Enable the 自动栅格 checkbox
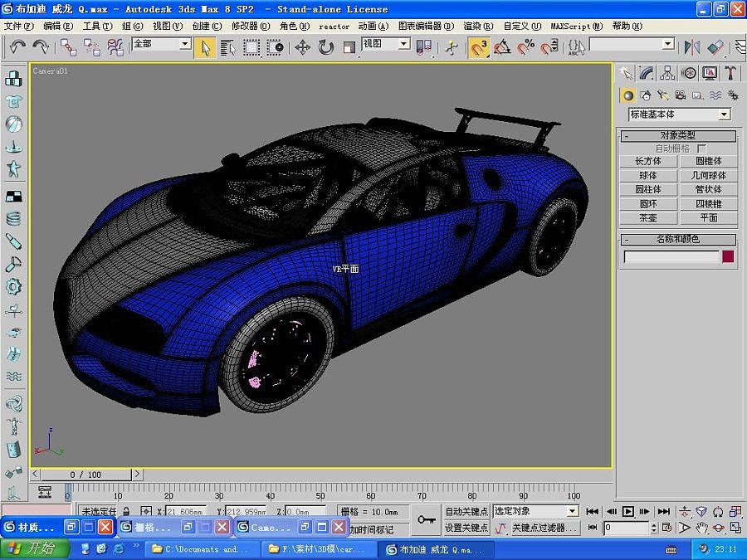The width and height of the screenshot is (747, 560). (x=701, y=149)
